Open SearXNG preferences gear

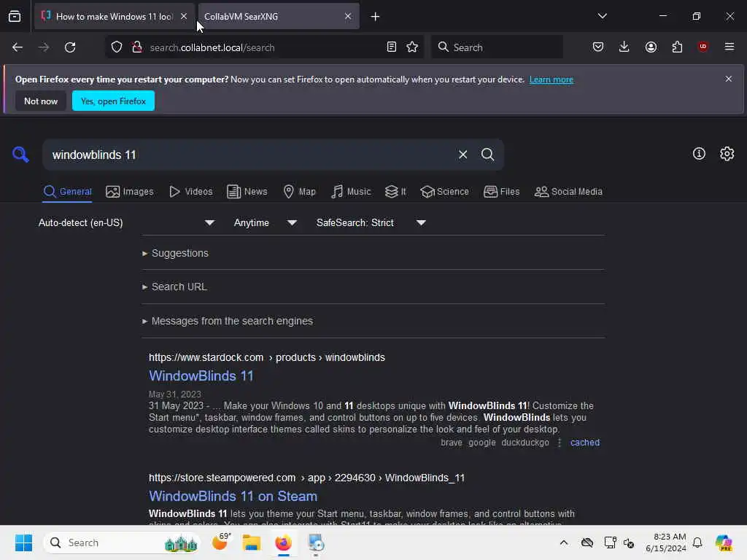point(727,153)
